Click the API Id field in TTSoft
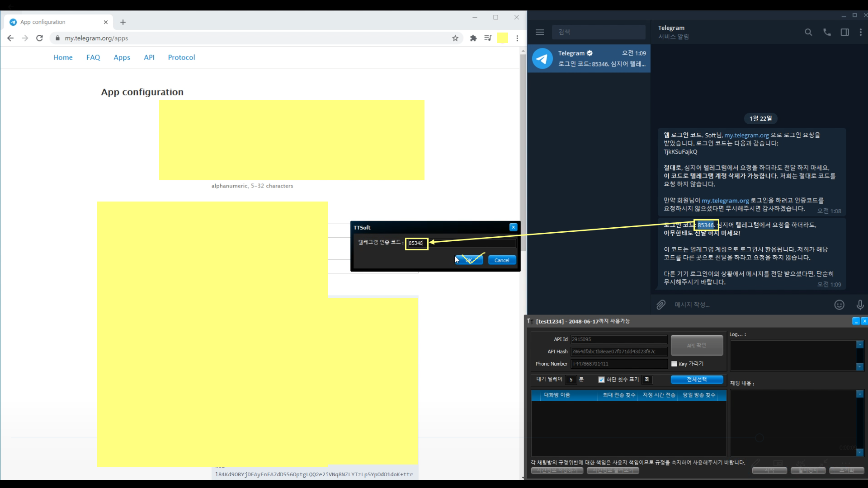868x488 pixels. tap(619, 339)
